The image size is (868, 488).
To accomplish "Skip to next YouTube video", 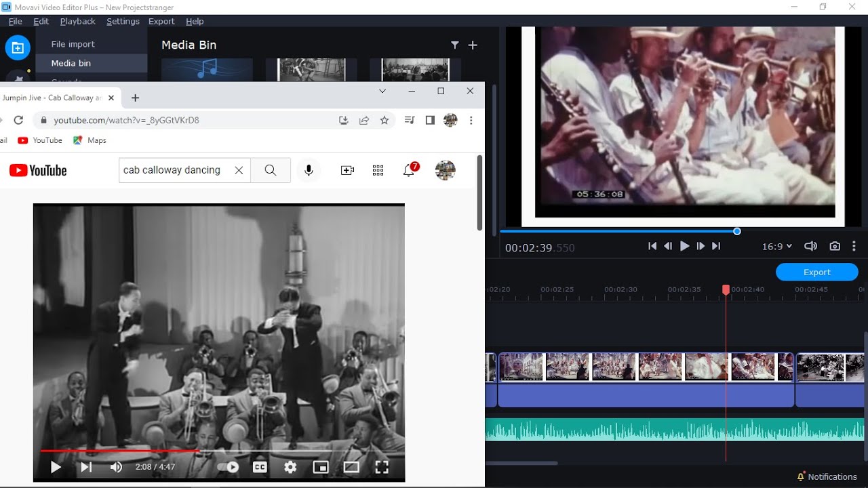I will [86, 467].
